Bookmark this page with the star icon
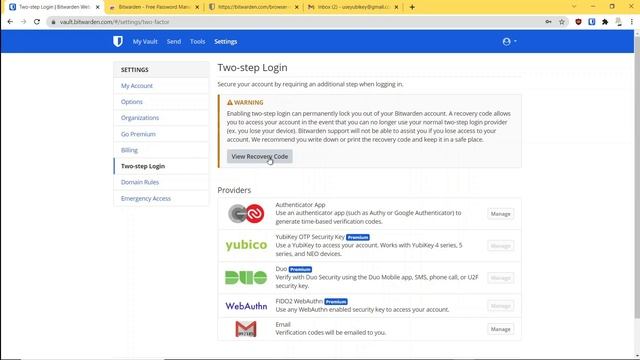The image size is (640, 360). pos(562,22)
